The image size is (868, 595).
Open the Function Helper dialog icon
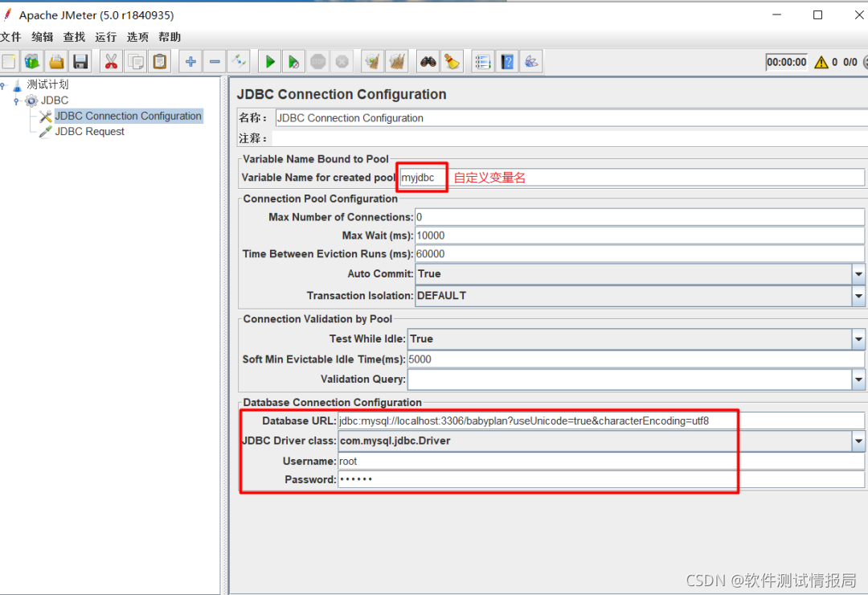483,61
